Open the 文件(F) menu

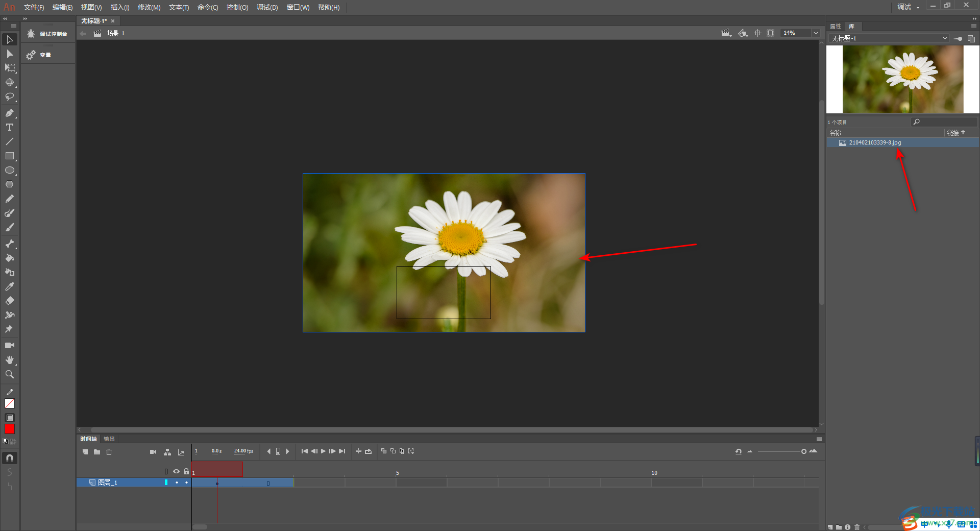click(x=34, y=8)
